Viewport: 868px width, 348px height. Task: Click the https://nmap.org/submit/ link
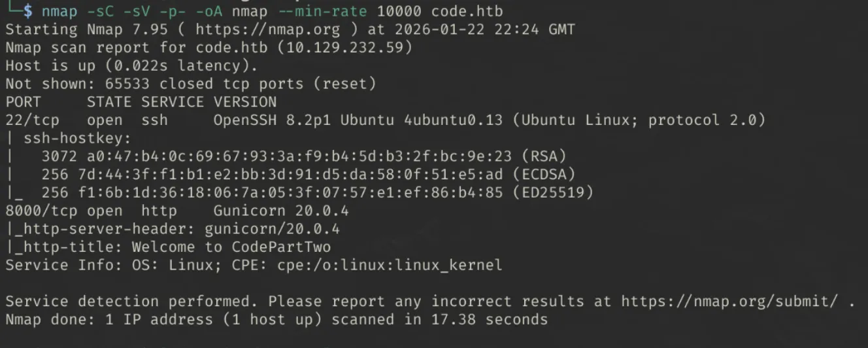[730, 302]
